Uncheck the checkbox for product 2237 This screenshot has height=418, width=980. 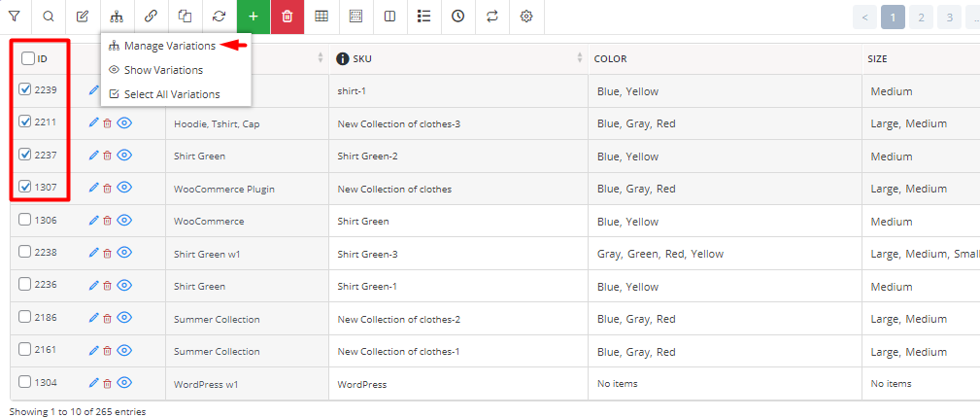tap(25, 154)
